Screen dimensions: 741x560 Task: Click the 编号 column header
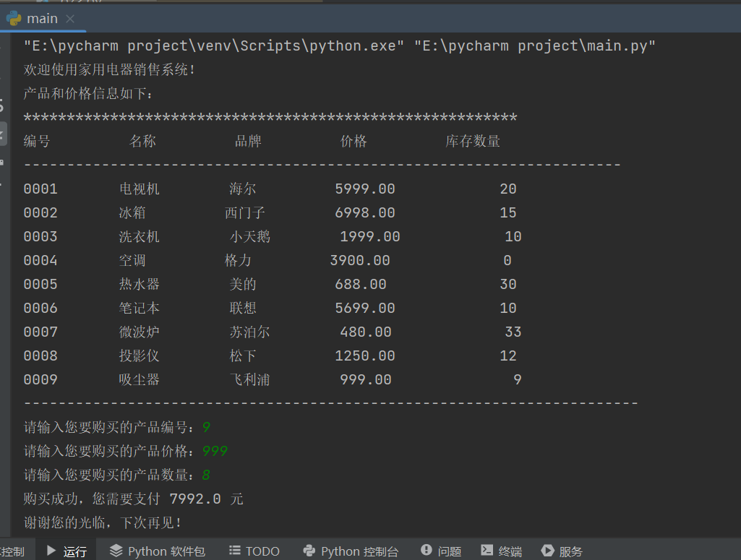point(37,141)
